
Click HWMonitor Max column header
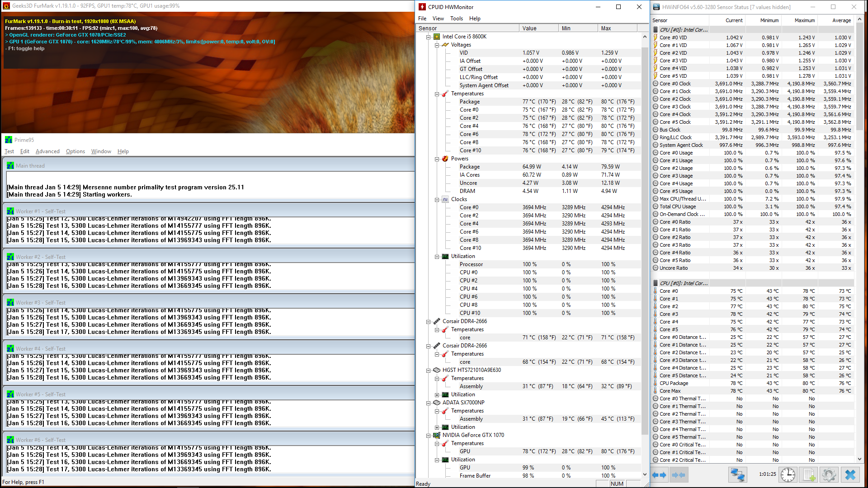(x=617, y=28)
